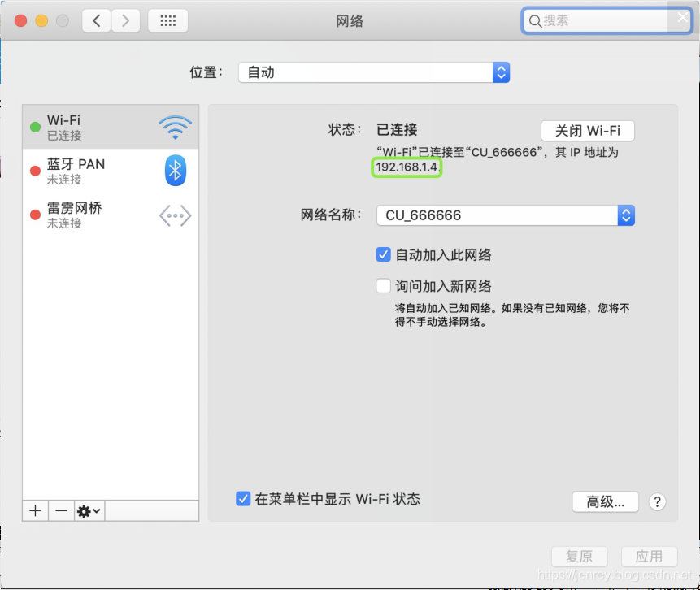Image resolution: width=700 pixels, height=590 pixels.
Task: Minimize the window with yellow button
Action: (x=41, y=20)
